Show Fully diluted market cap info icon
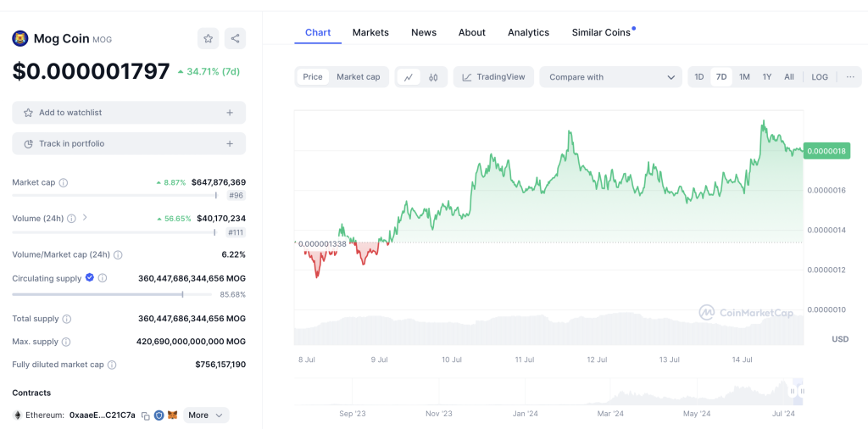This screenshot has height=429, width=868. point(112,365)
